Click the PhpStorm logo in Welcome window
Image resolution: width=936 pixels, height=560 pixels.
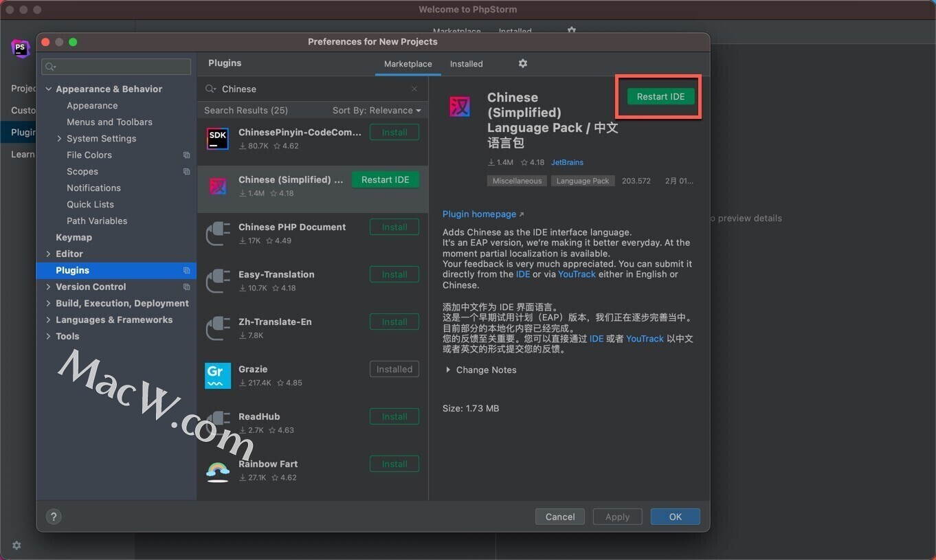point(21,49)
